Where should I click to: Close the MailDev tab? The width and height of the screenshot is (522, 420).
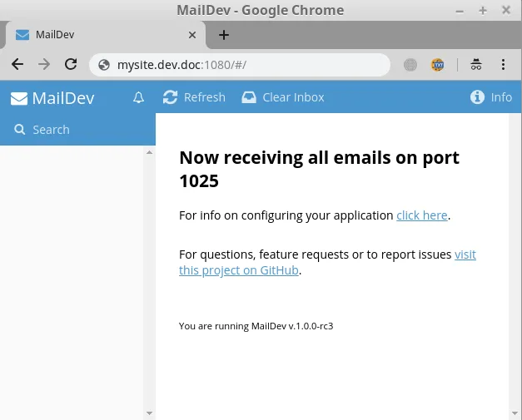click(x=192, y=35)
